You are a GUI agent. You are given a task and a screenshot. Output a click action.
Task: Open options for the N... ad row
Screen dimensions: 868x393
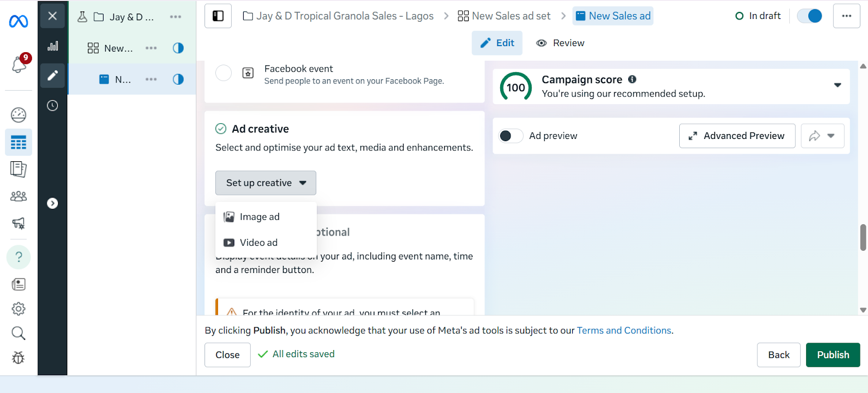(151, 79)
